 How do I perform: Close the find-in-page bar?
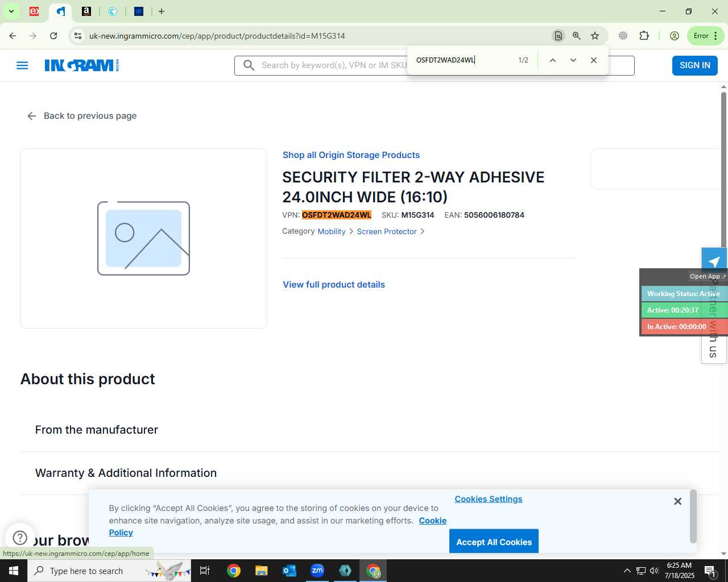click(594, 60)
